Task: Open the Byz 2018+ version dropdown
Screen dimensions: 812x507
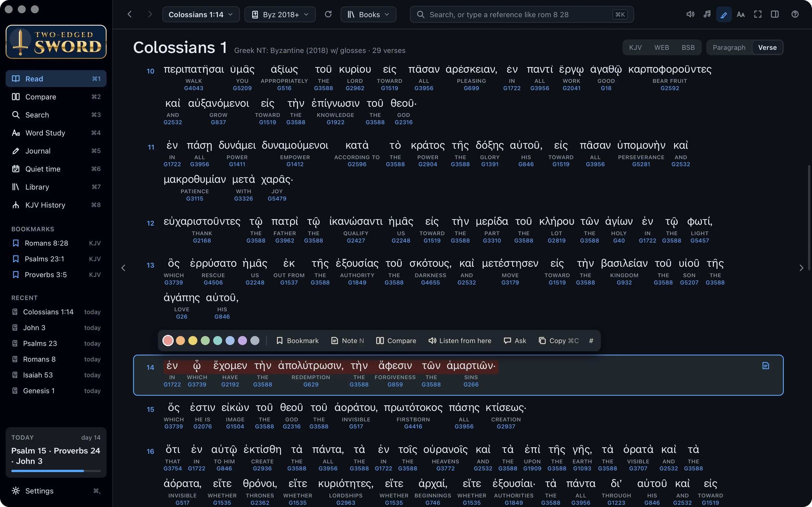Action: 280,14
